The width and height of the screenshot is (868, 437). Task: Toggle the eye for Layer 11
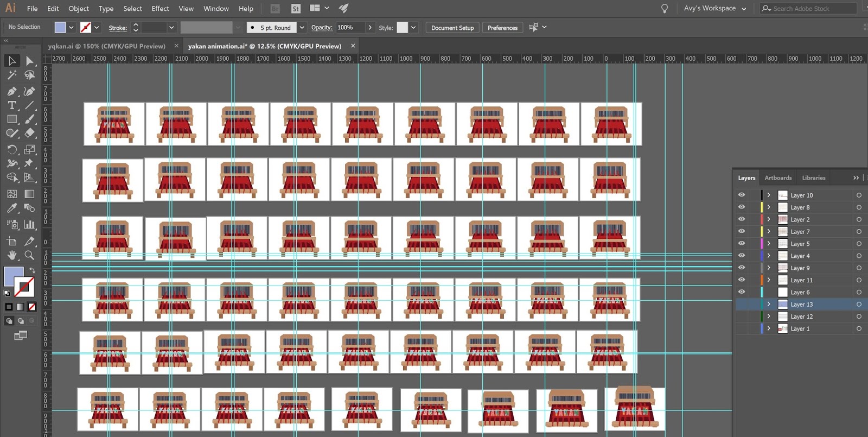pos(742,280)
